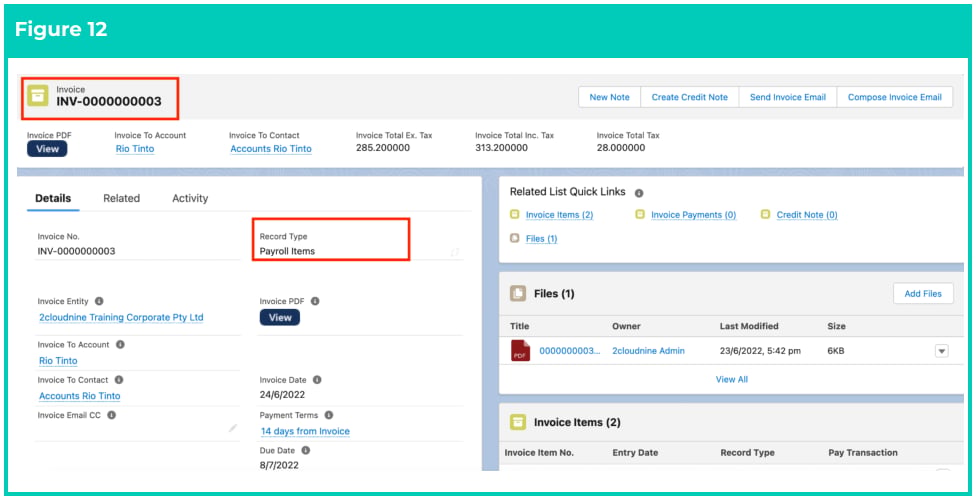This screenshot has width=976, height=500.
Task: Open Rio Tinto link under Invoice To Account
Action: click(x=59, y=361)
